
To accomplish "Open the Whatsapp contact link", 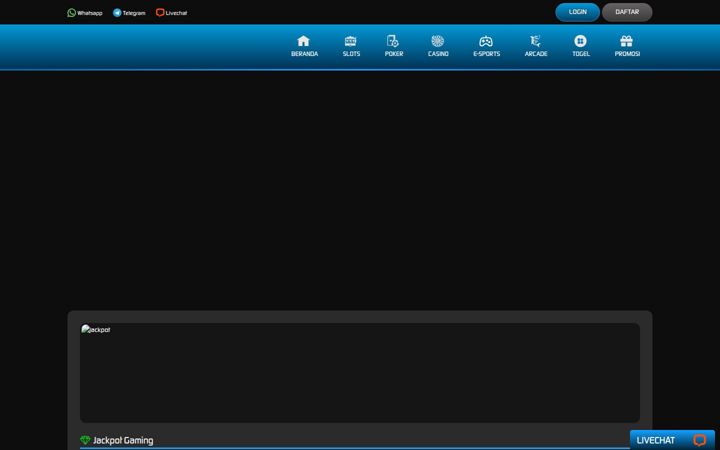I will [x=85, y=13].
